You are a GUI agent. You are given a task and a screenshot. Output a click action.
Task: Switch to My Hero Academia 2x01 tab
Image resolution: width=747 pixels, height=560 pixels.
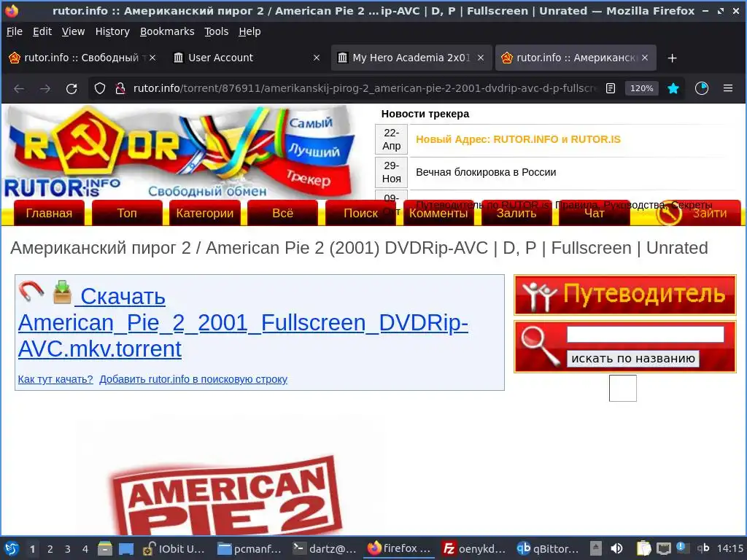pos(411,58)
